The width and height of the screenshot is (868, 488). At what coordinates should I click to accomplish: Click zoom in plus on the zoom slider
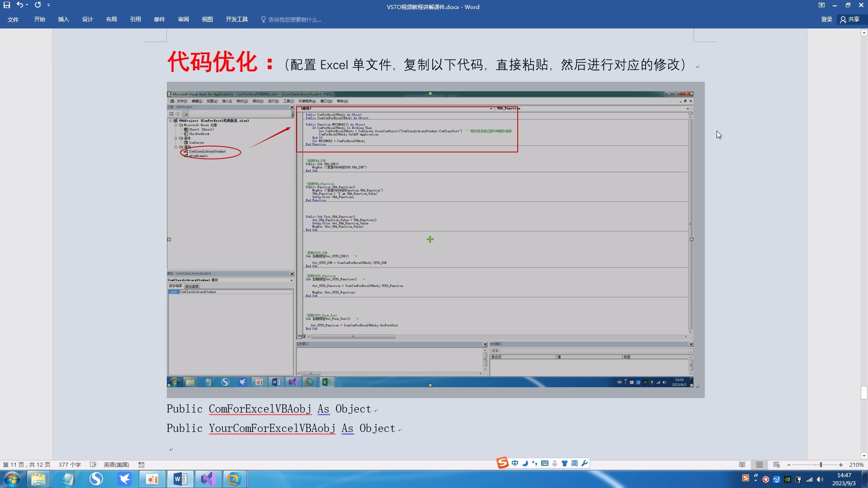point(841,465)
